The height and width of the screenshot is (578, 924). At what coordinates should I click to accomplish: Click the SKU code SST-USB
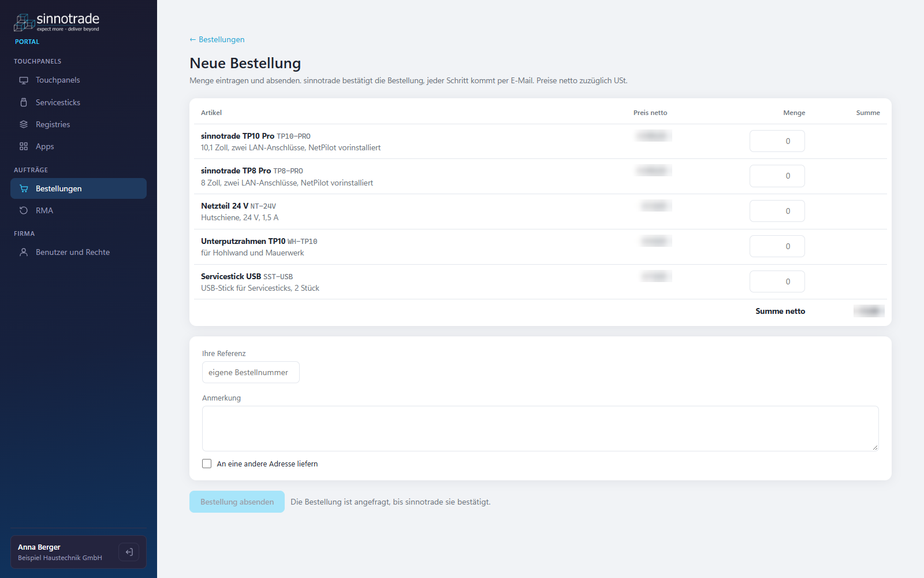pos(278,277)
